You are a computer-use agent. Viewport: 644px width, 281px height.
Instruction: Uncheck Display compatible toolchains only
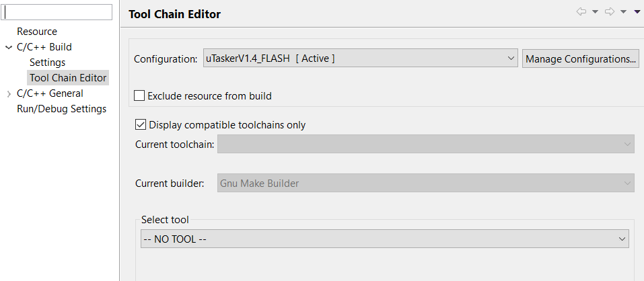[x=141, y=124]
